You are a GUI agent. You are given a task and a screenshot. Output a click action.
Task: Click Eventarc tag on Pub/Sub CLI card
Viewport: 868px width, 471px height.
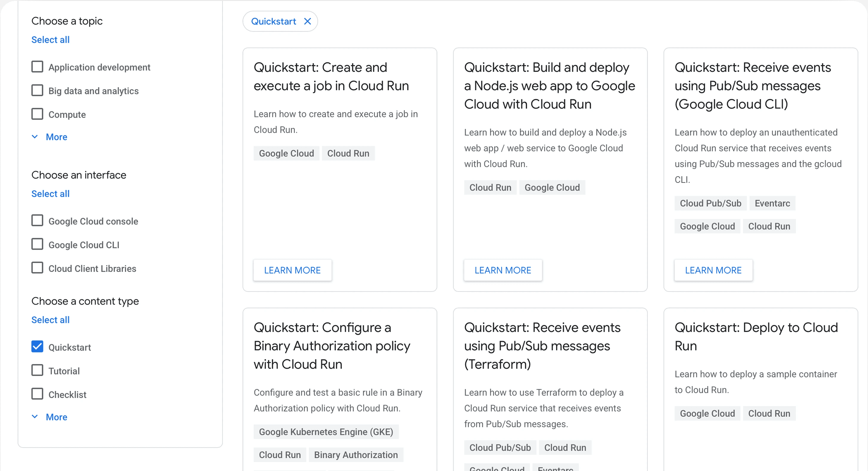coord(772,203)
